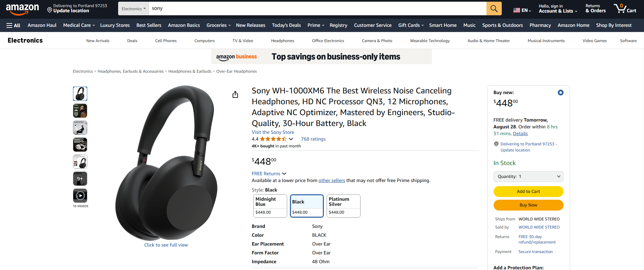
Task: Open the Quantity dropdown
Action: (528, 177)
